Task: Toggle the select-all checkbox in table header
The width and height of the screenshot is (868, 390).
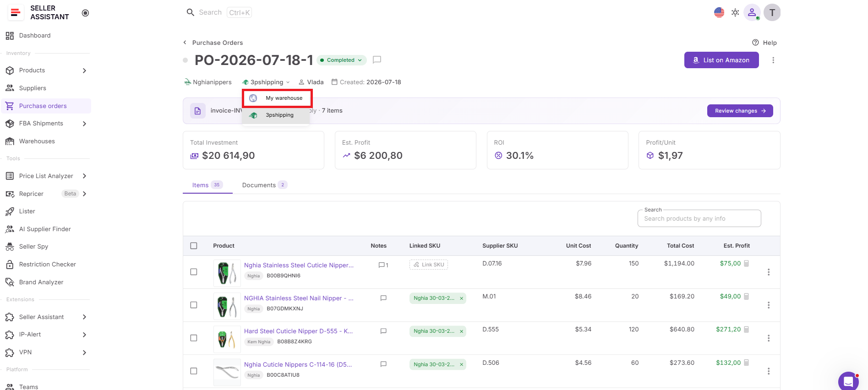Action: [194, 246]
